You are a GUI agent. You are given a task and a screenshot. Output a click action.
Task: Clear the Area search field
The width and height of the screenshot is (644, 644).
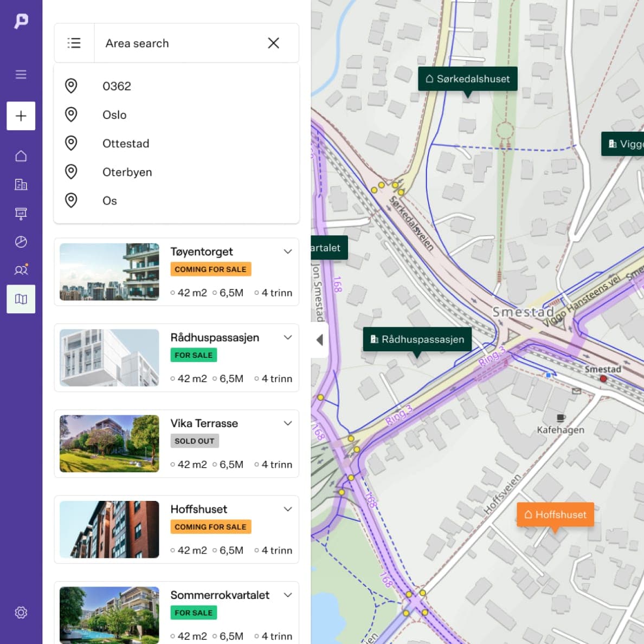tap(273, 43)
